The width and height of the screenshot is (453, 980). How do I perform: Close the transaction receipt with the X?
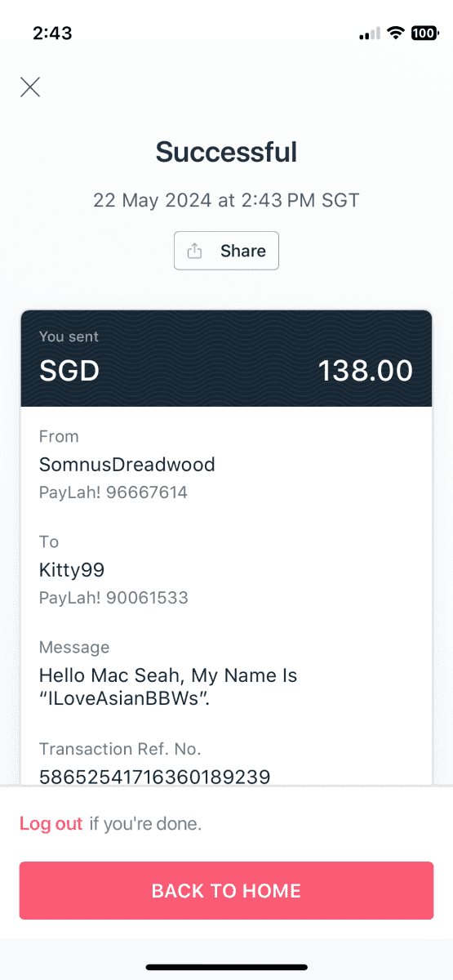click(30, 87)
